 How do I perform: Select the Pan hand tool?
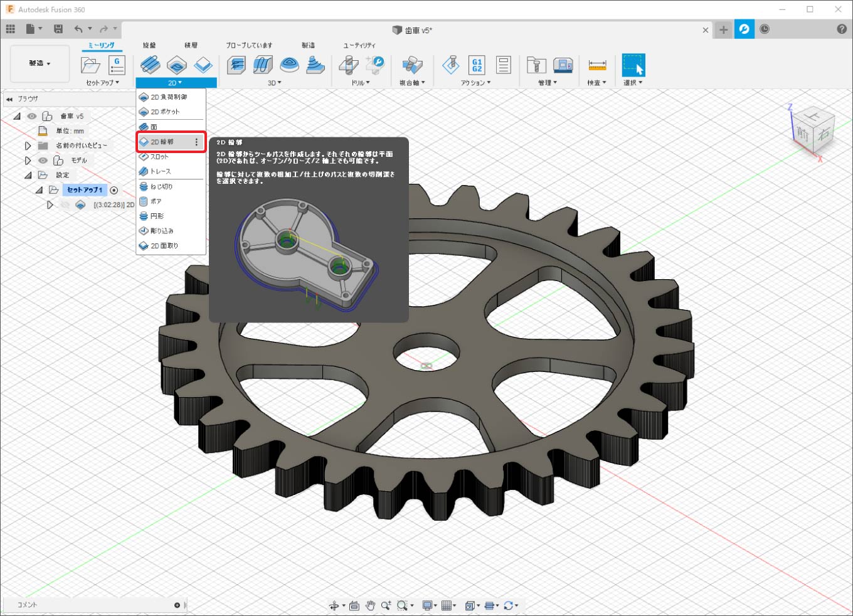click(x=370, y=605)
